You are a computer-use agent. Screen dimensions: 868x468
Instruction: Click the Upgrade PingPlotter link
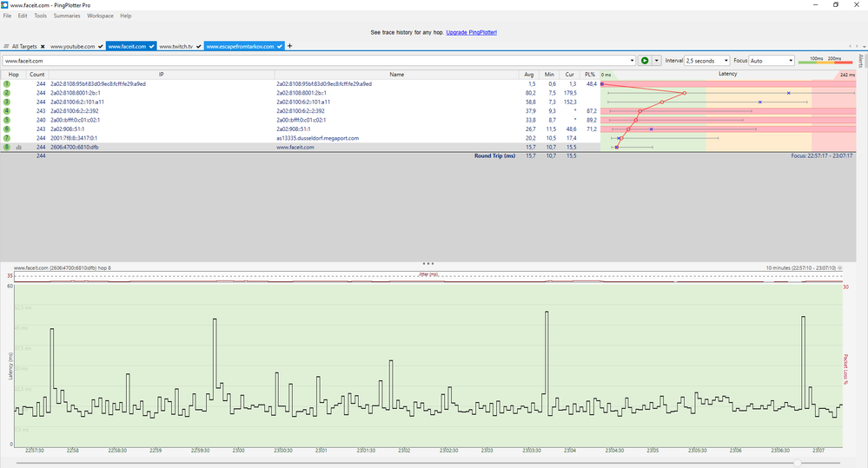point(472,33)
